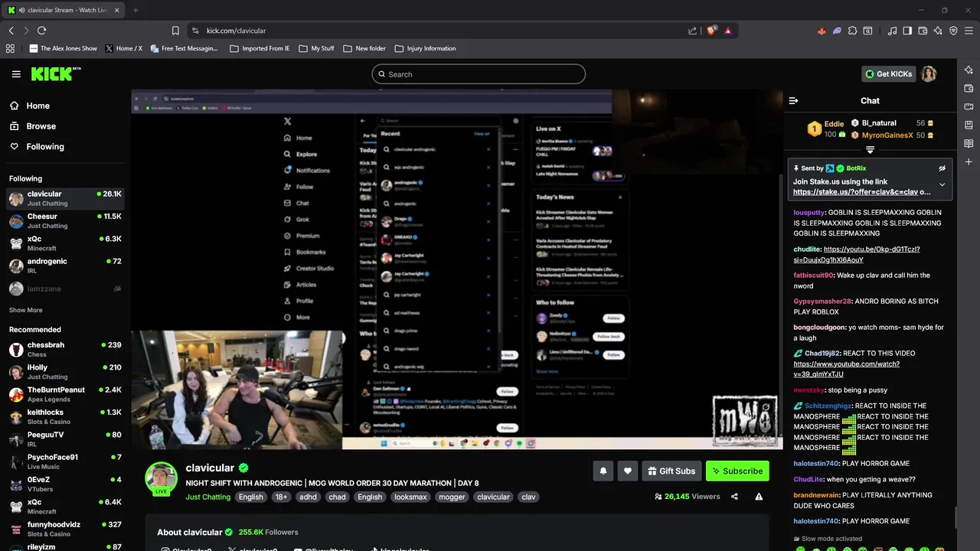Open Following in Kick sidebar

click(38, 147)
